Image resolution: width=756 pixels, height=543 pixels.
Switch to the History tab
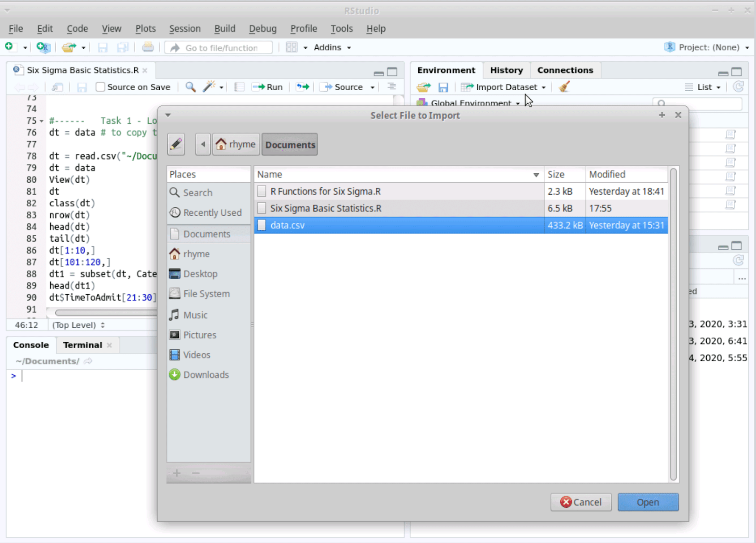pyautogui.click(x=506, y=70)
